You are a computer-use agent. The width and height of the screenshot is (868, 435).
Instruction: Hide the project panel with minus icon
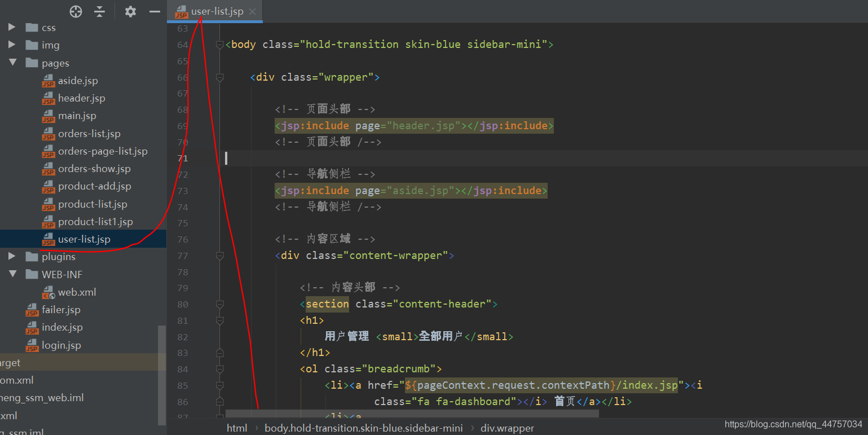155,11
